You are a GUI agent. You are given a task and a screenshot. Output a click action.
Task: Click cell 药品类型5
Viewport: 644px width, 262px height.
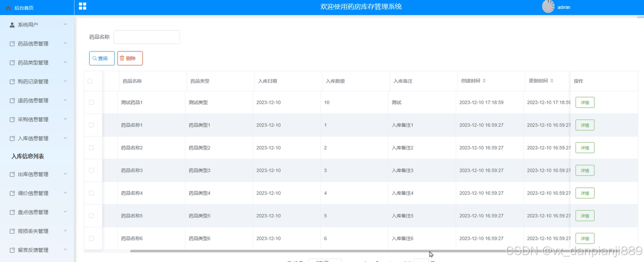pos(200,216)
